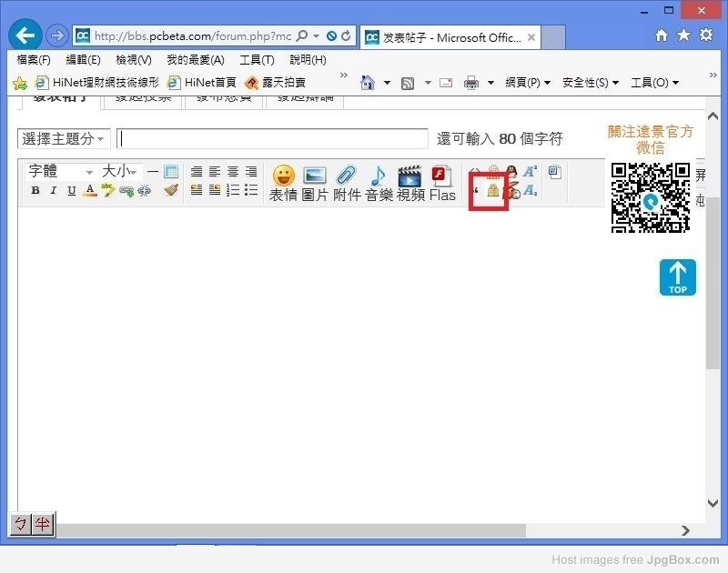Open the HiNet首頁 favorites link
Image resolution: width=728 pixels, height=573 pixels.
point(202,83)
